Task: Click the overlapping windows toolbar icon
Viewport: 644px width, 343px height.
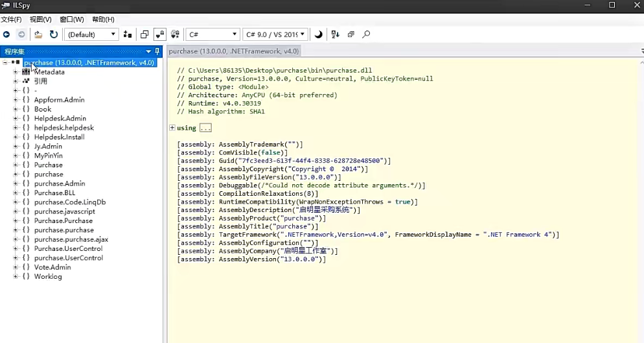Action: [144, 34]
